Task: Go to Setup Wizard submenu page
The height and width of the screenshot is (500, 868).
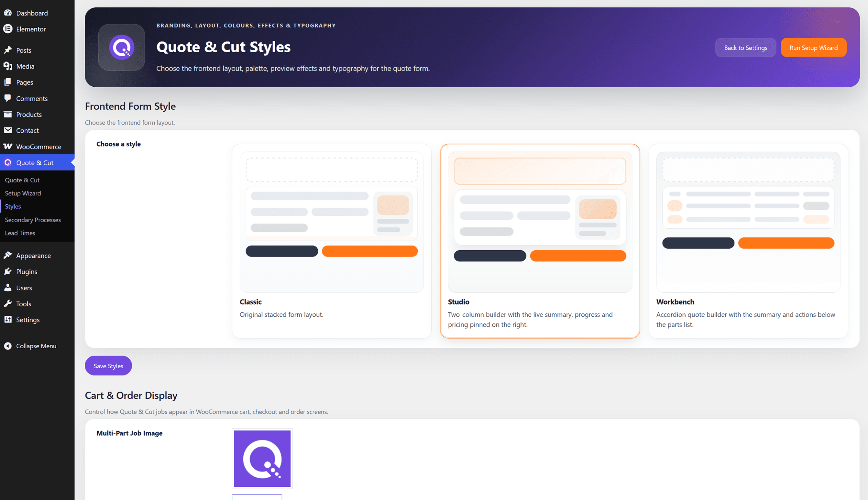Action: [x=23, y=193]
